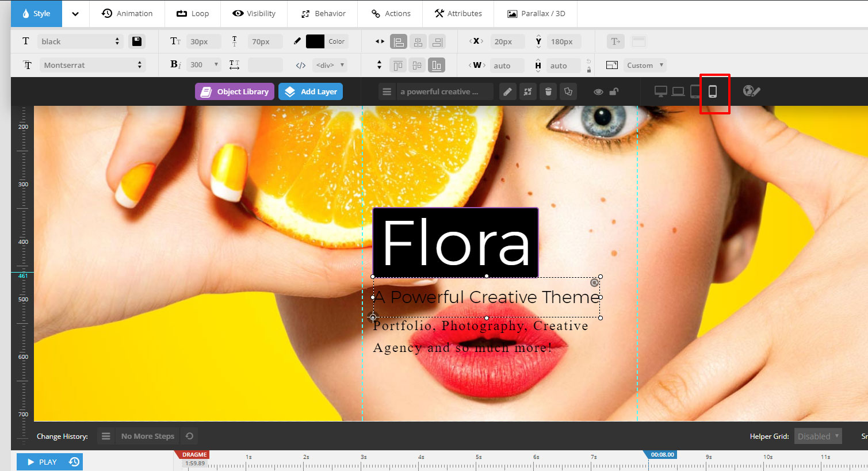
Task: Switch to the Parallax / 3D tab
Action: tap(536, 14)
